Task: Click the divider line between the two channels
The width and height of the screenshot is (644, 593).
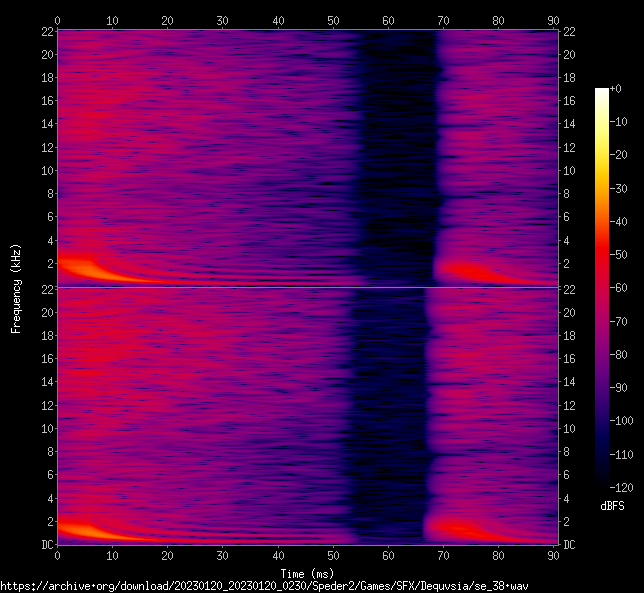Action: (x=306, y=288)
